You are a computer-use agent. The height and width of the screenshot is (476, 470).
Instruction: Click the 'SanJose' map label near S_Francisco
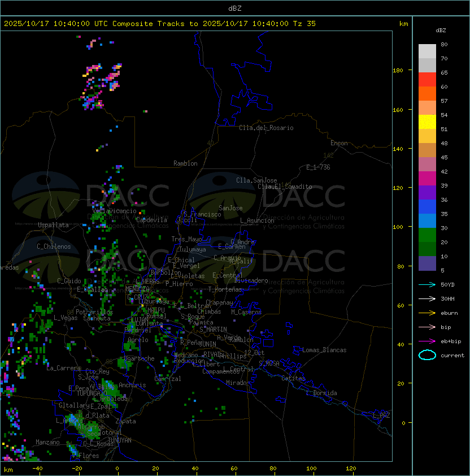click(x=230, y=208)
